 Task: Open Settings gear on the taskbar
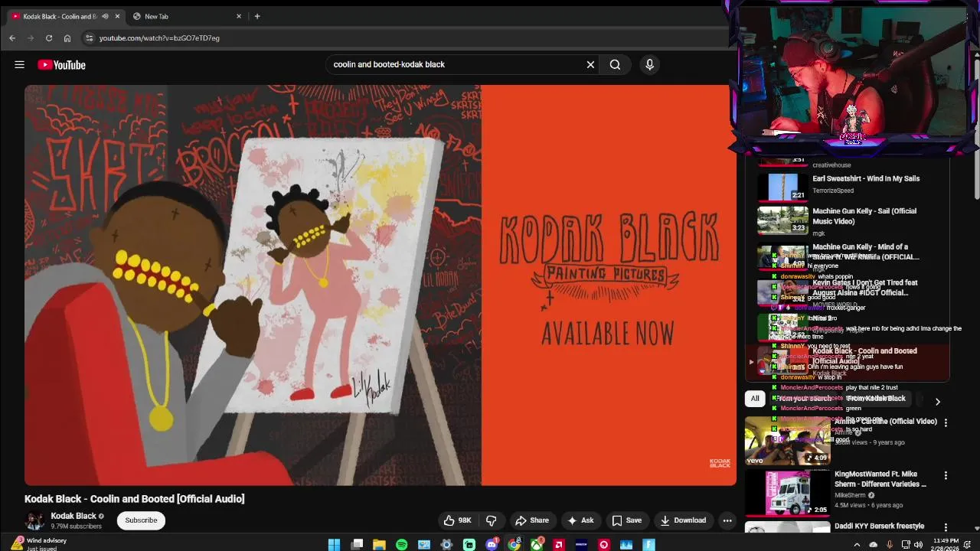click(x=446, y=545)
